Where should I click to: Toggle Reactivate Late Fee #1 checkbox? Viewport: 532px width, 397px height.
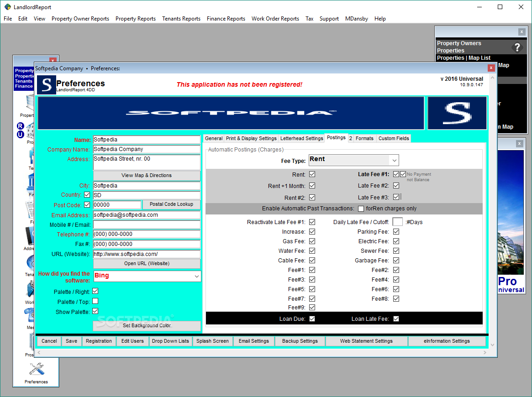click(312, 222)
